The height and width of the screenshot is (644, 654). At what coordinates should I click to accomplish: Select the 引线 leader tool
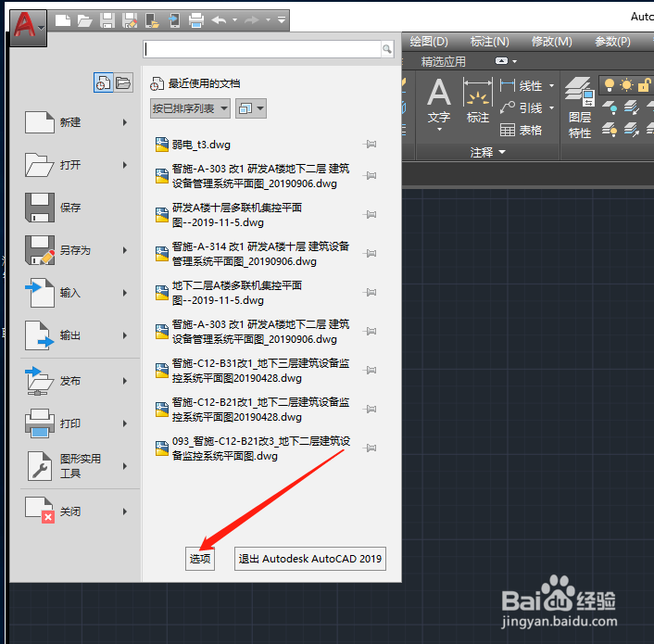[x=522, y=108]
